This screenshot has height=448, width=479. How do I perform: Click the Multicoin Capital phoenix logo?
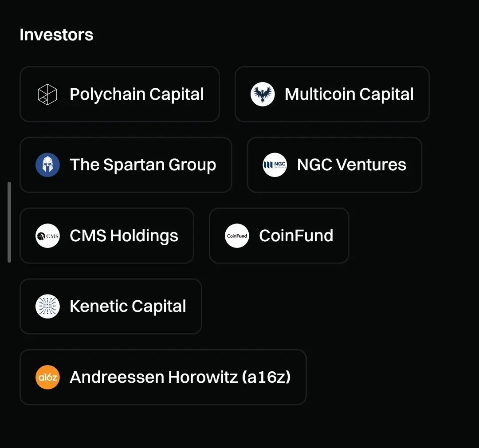(x=263, y=94)
